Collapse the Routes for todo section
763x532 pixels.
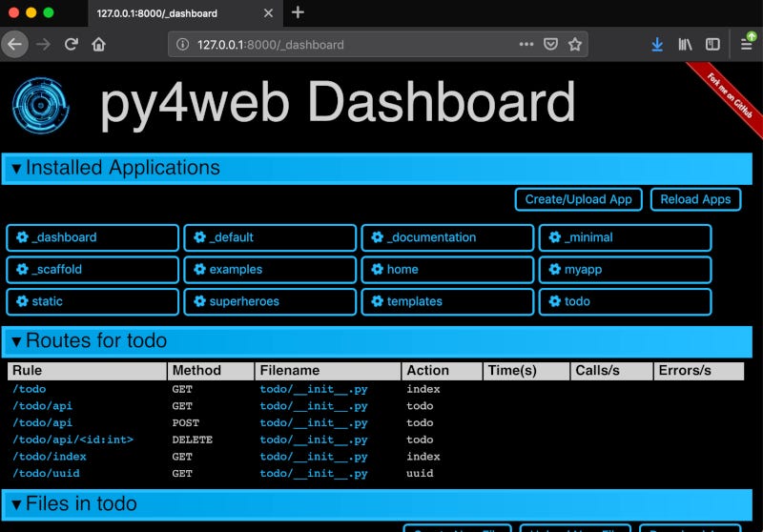coord(377,341)
